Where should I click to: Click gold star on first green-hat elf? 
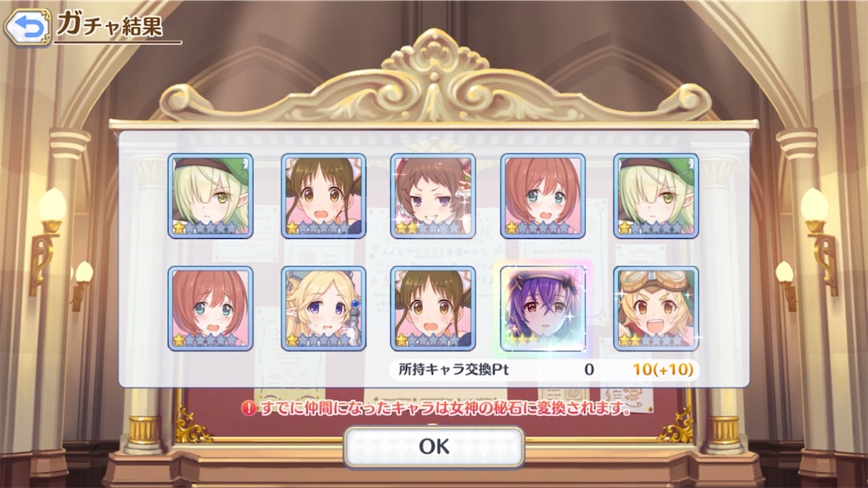point(179,227)
